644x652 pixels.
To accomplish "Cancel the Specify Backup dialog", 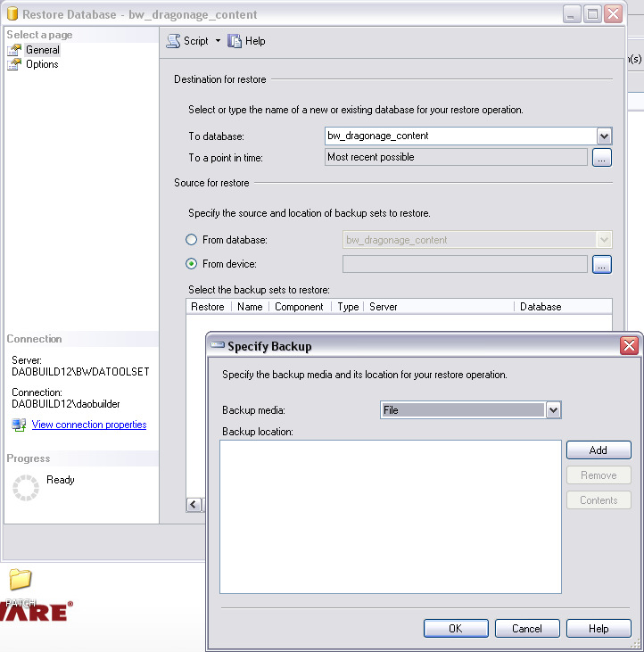I will coord(527,628).
